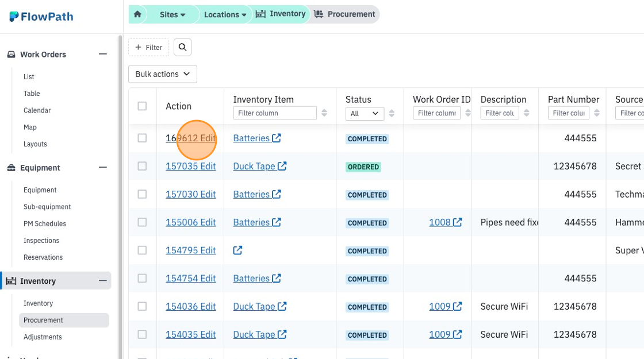Click the add Filter button
Screen dimensions: 644x359
point(149,47)
